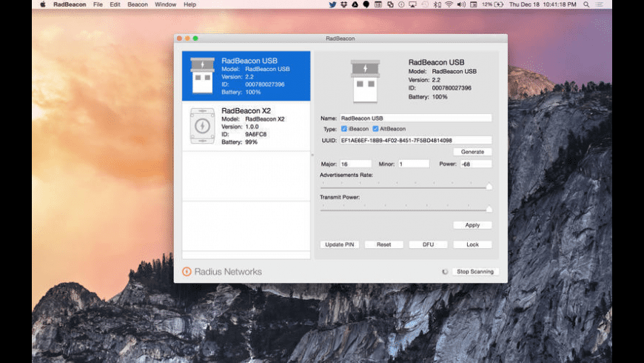Click the RadBeacon window title bar text
The height and width of the screenshot is (363, 644).
(x=340, y=39)
